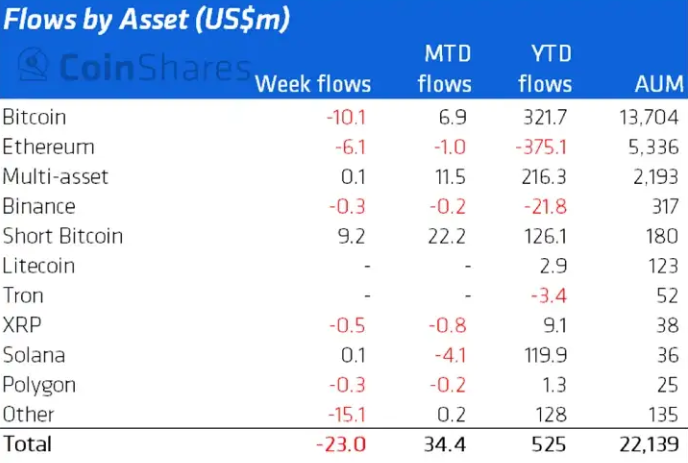Click the Total row label
688x463 pixels.
(x=27, y=442)
